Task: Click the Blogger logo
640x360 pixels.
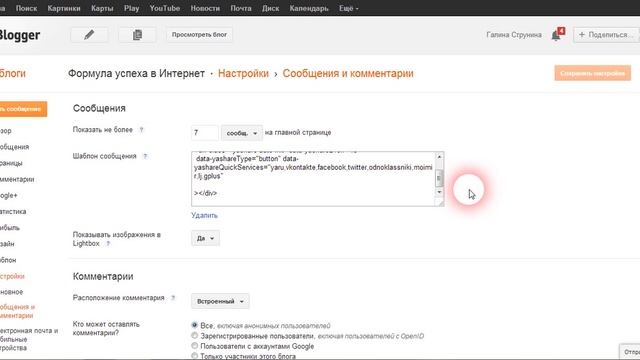Action: pos(20,35)
